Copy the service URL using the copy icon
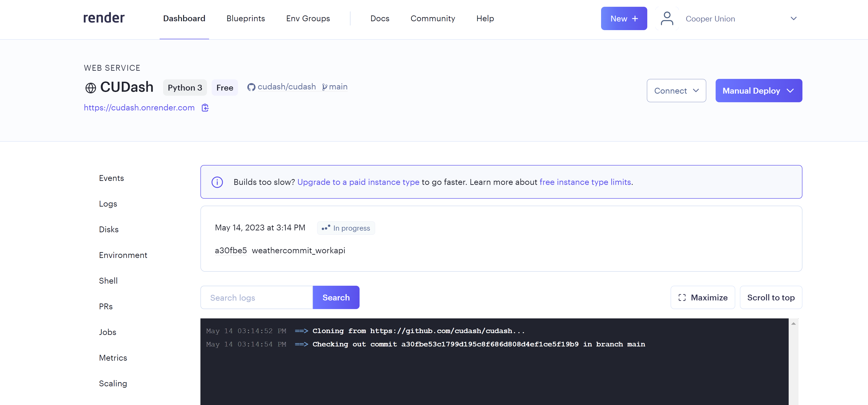This screenshot has height=405, width=868. [x=205, y=108]
